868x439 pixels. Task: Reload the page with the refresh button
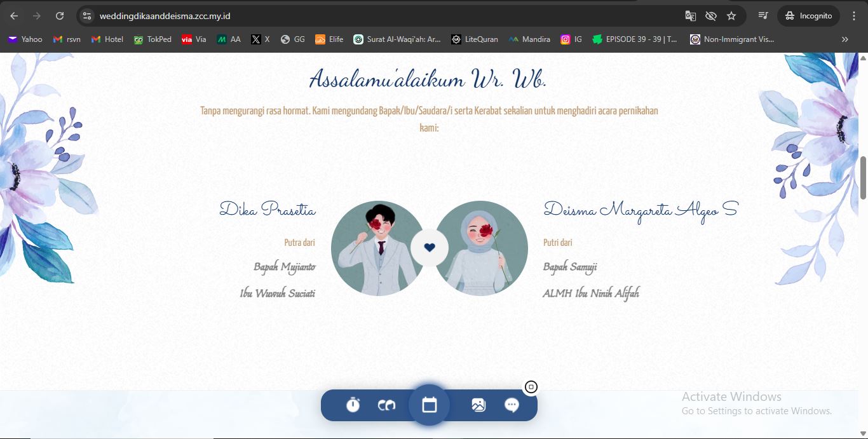[60, 16]
